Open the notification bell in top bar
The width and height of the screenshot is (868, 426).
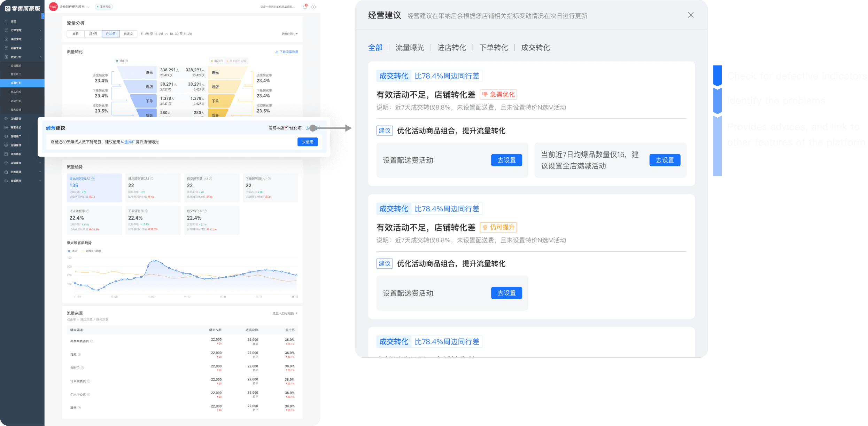point(305,7)
